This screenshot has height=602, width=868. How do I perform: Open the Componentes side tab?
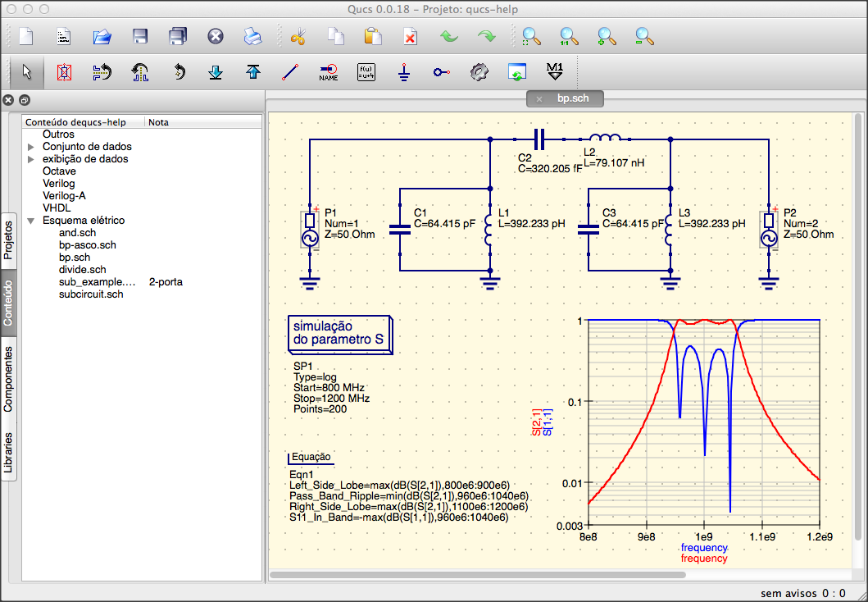coord(8,380)
